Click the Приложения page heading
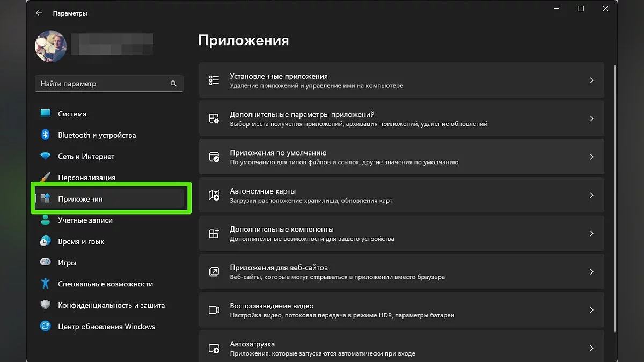The image size is (644, 362). (243, 40)
